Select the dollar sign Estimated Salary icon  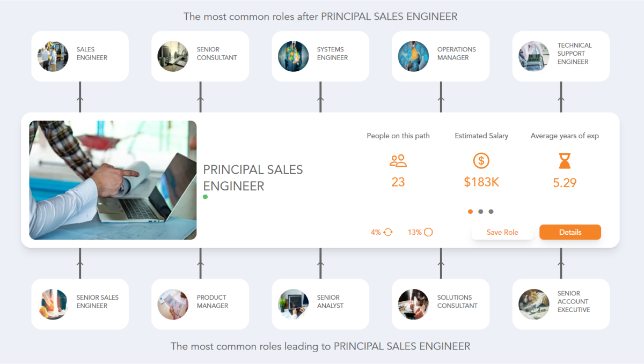pos(481,160)
